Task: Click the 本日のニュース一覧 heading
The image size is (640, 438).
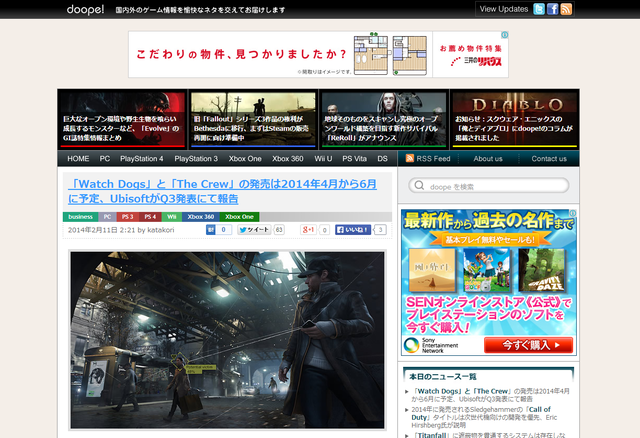Action: (x=443, y=376)
